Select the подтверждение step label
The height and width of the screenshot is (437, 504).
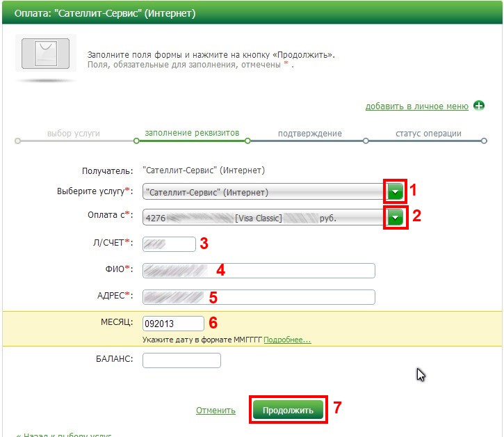point(310,133)
